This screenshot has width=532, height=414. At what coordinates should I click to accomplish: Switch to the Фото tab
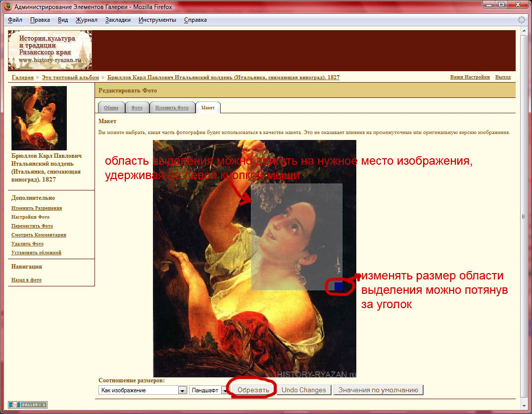click(137, 107)
